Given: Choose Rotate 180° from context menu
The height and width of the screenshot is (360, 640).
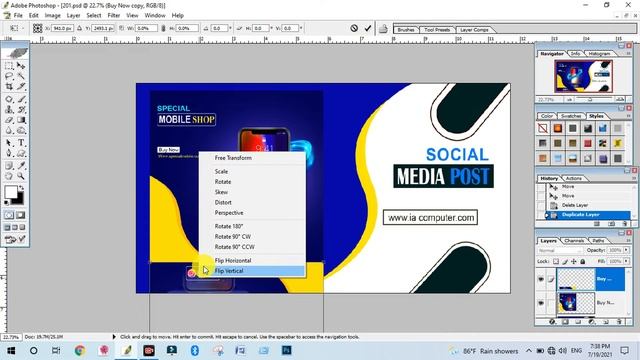Looking at the screenshot, I should [252, 226].
